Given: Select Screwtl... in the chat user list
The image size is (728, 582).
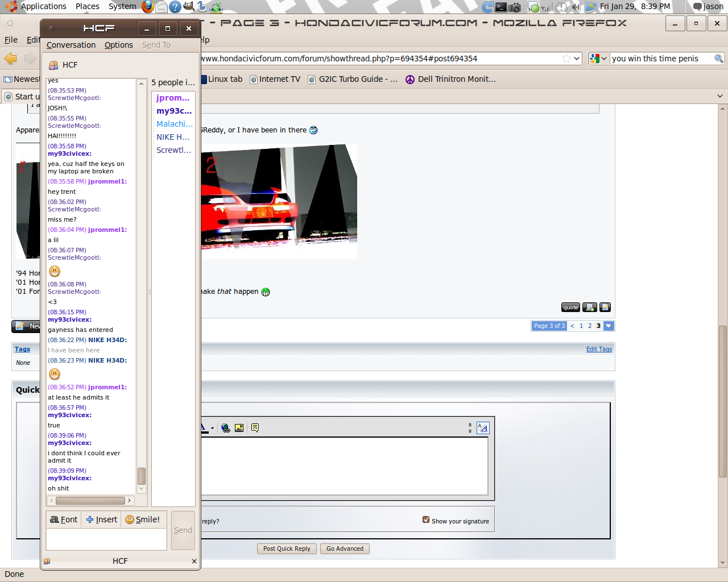Looking at the screenshot, I should pos(173,150).
